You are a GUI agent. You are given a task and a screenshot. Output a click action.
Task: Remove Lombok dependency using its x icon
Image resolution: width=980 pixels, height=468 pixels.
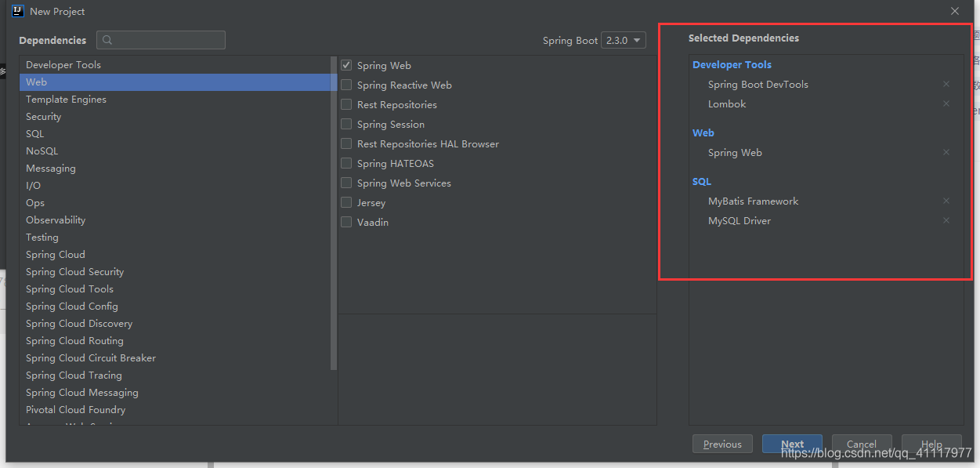[946, 103]
